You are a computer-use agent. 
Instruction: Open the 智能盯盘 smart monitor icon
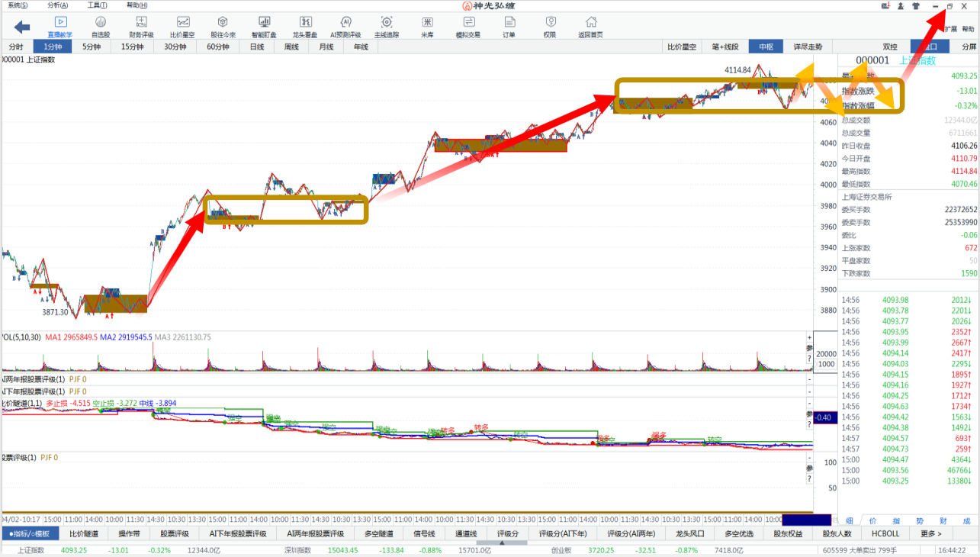click(x=264, y=27)
